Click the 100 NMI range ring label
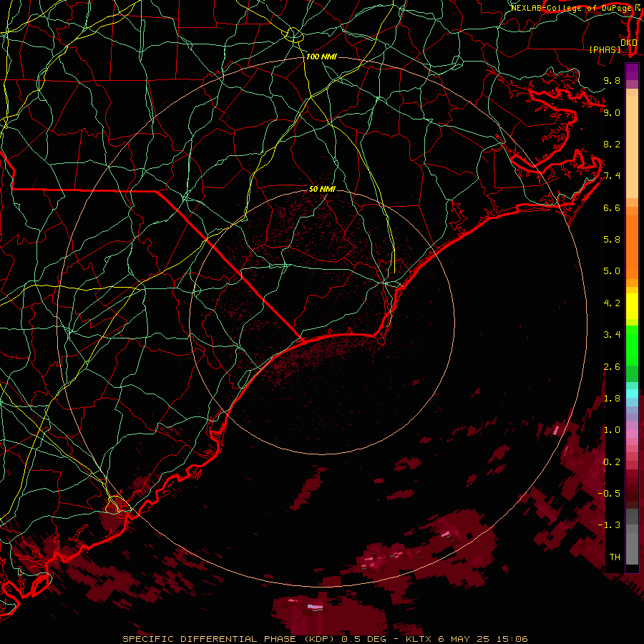Screen dimensions: 644x644 tap(321, 57)
